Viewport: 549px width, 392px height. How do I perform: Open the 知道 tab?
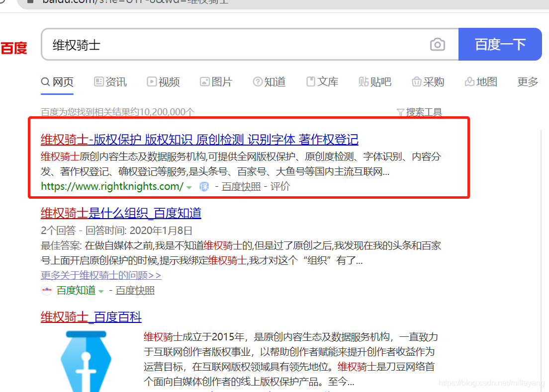[x=269, y=82]
